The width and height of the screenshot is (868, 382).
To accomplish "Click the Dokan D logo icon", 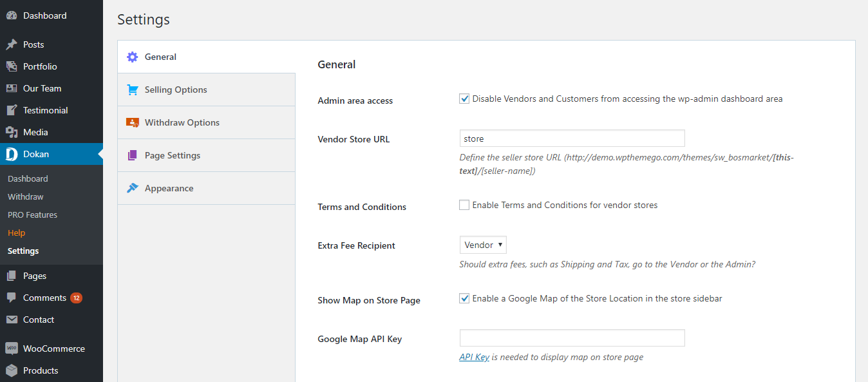I will [x=12, y=154].
